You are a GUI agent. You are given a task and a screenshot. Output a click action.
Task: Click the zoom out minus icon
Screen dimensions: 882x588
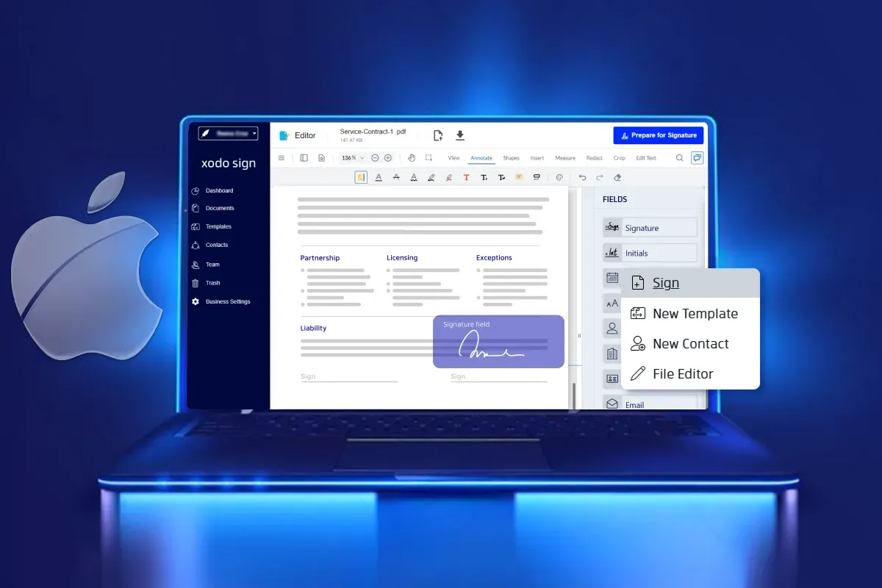[x=375, y=158]
